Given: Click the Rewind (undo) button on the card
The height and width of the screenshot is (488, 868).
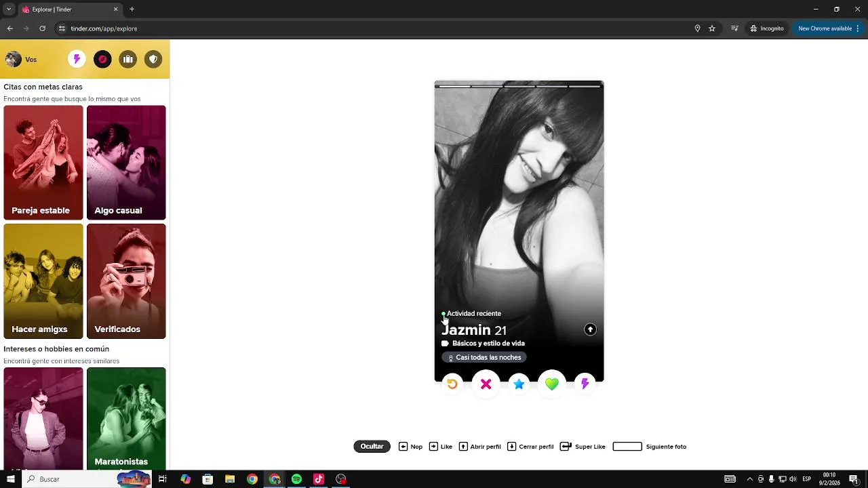Looking at the screenshot, I should click(452, 384).
